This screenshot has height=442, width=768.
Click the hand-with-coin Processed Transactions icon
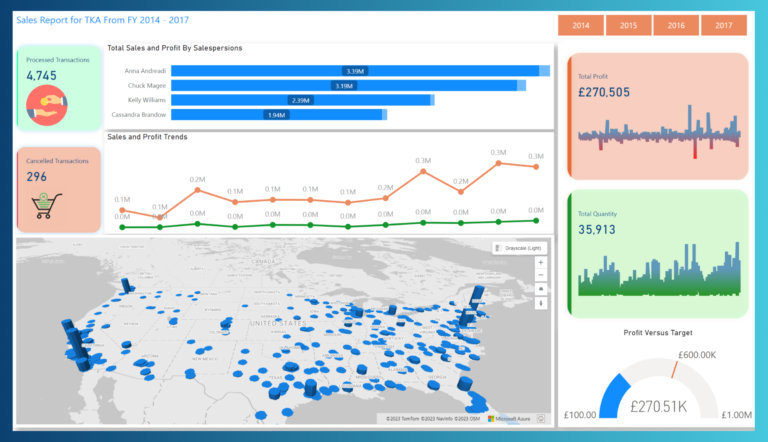[46, 102]
